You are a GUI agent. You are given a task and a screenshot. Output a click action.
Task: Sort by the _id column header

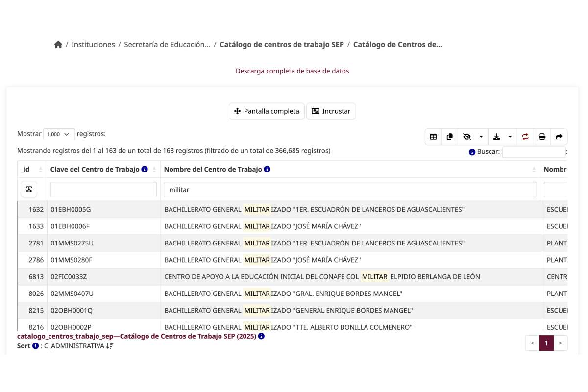click(x=32, y=169)
